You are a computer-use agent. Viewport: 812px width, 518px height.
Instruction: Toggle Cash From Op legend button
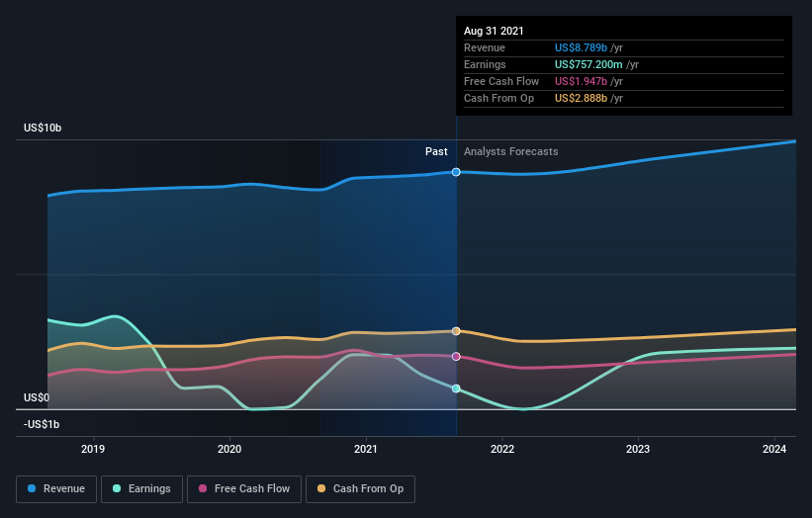(x=360, y=489)
